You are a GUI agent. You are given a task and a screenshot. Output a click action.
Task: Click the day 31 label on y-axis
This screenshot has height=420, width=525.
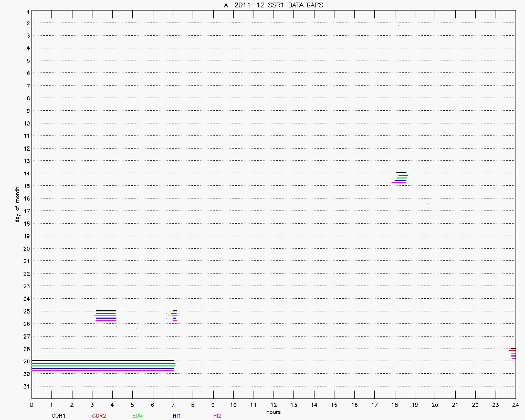tap(25, 386)
